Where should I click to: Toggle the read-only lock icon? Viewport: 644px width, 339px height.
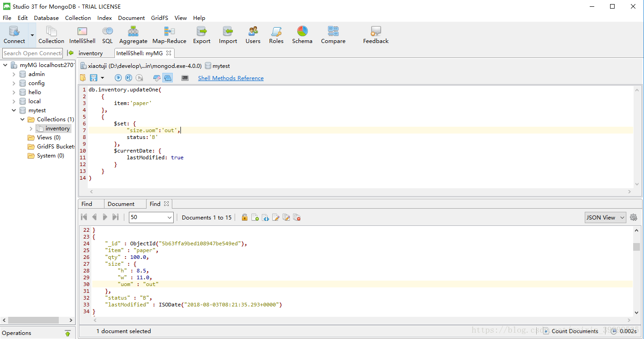pos(245,218)
